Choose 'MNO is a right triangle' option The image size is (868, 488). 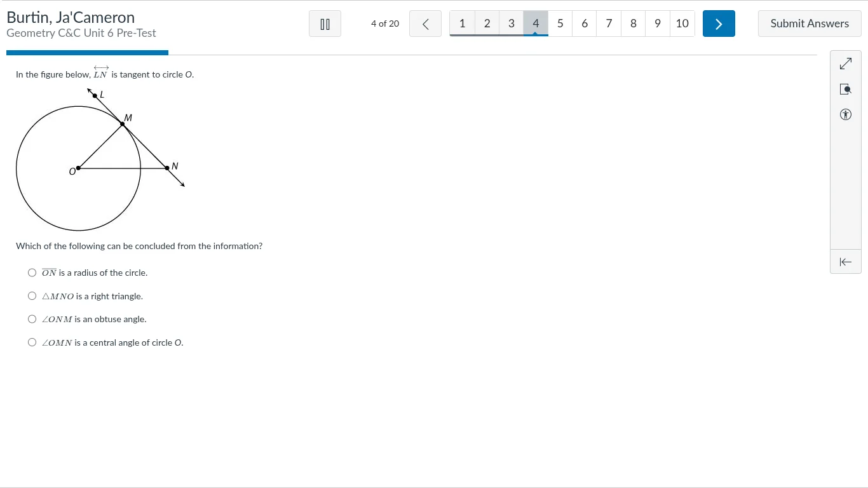pos(32,296)
